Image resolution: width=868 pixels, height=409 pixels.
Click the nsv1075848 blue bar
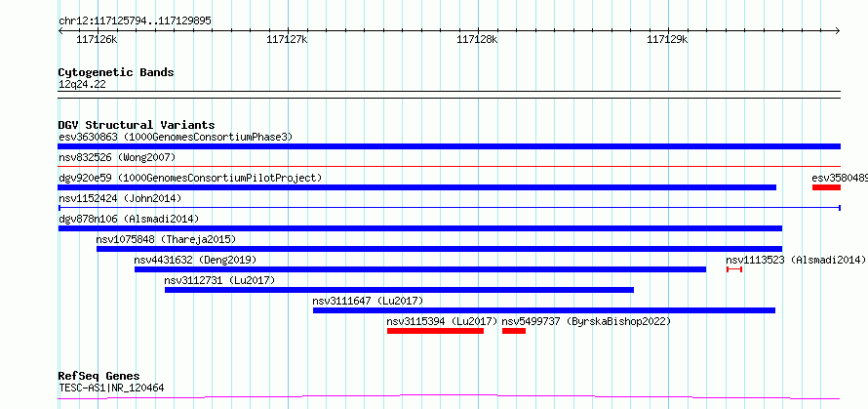point(440,249)
